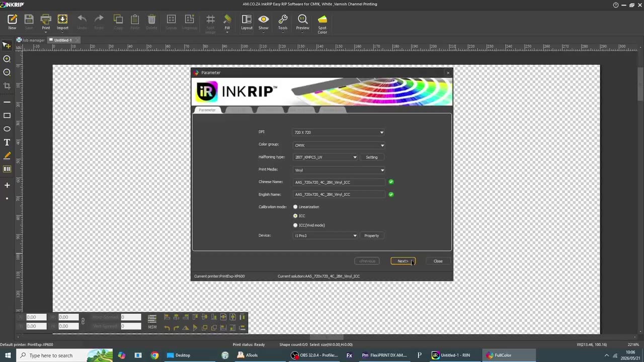644x362 pixels.
Task: Toggle the Layout panel icon
Action: [x=247, y=22]
